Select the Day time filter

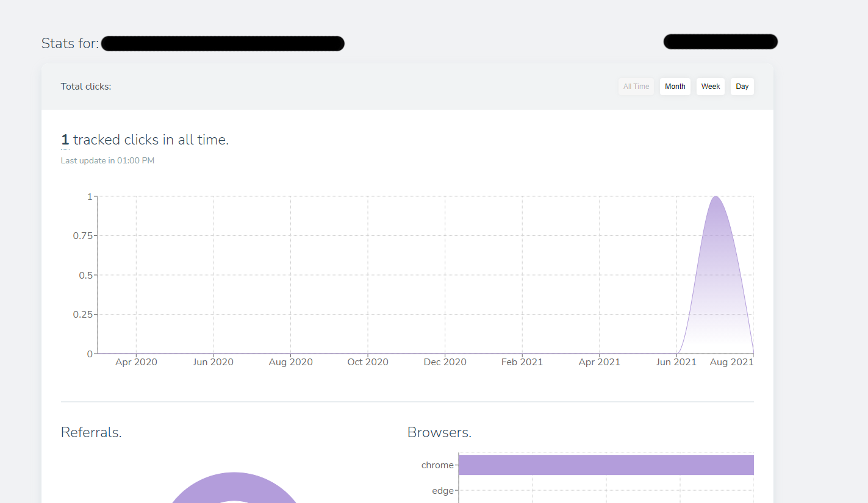pos(742,86)
